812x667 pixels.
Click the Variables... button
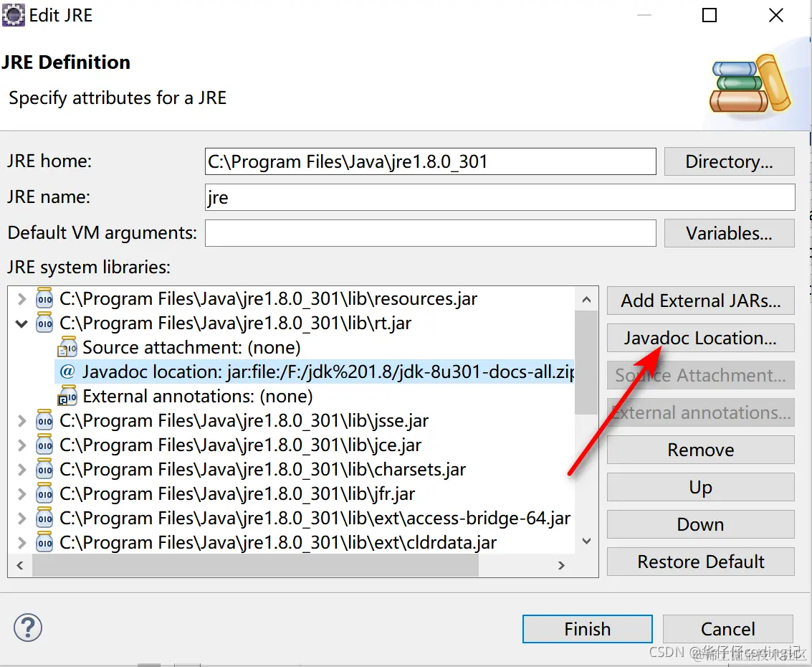pos(729,232)
